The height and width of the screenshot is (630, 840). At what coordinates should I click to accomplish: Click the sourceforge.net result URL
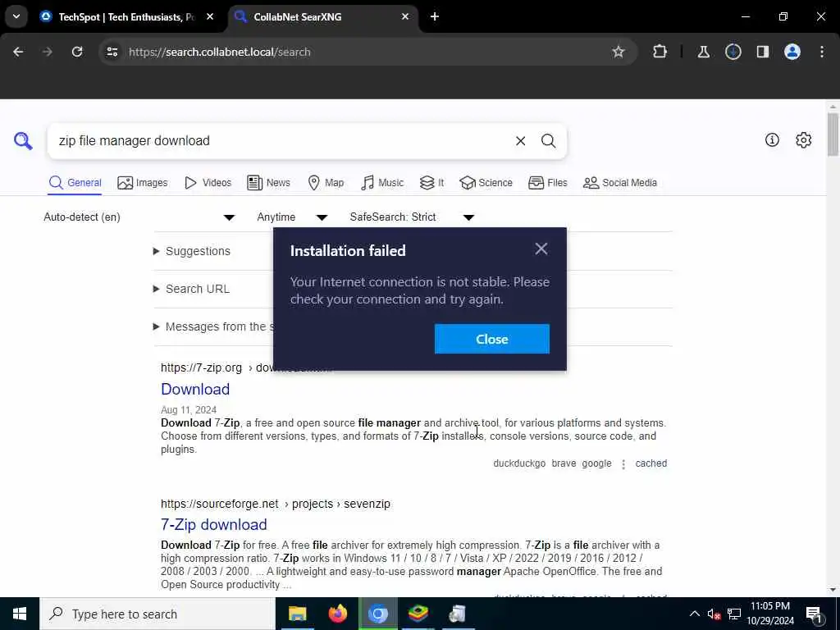(x=276, y=504)
